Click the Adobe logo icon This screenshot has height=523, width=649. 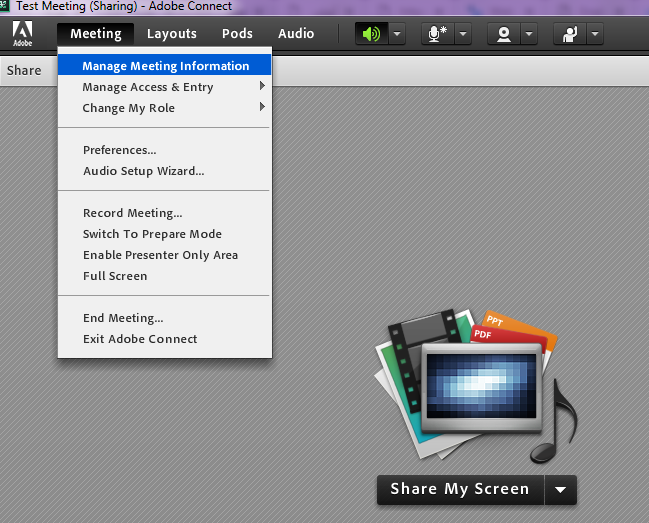tap(22, 34)
